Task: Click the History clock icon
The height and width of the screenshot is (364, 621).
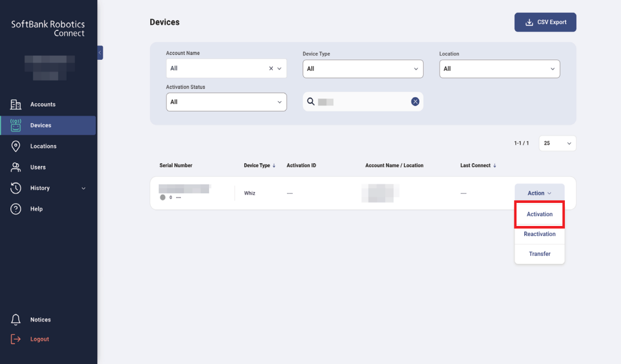Action: 15,187
